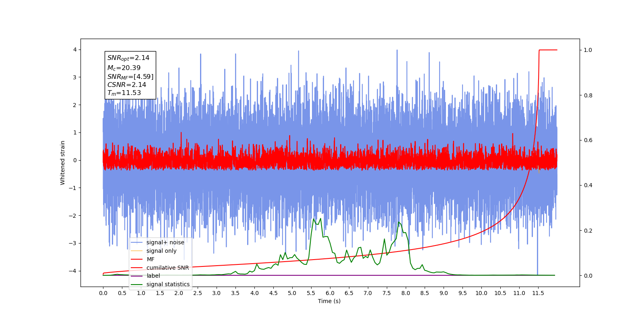Click the 'Whitened strain' y-axis label

point(62,163)
